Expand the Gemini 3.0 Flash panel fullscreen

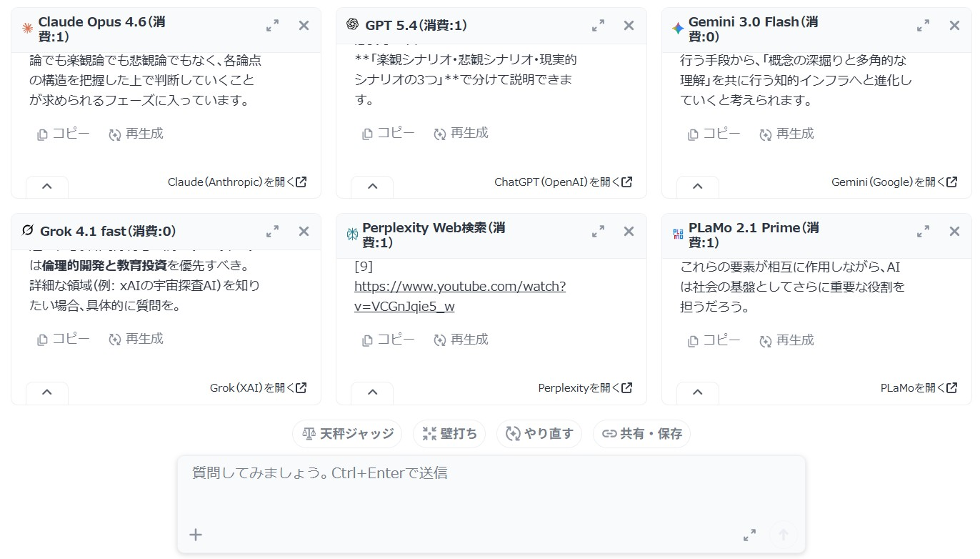click(923, 26)
